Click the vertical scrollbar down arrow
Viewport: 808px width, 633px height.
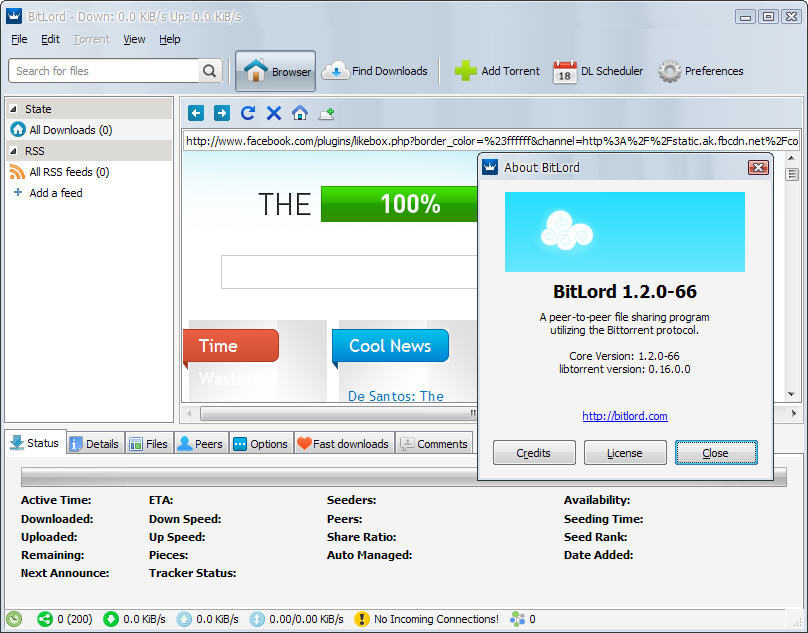coord(792,395)
